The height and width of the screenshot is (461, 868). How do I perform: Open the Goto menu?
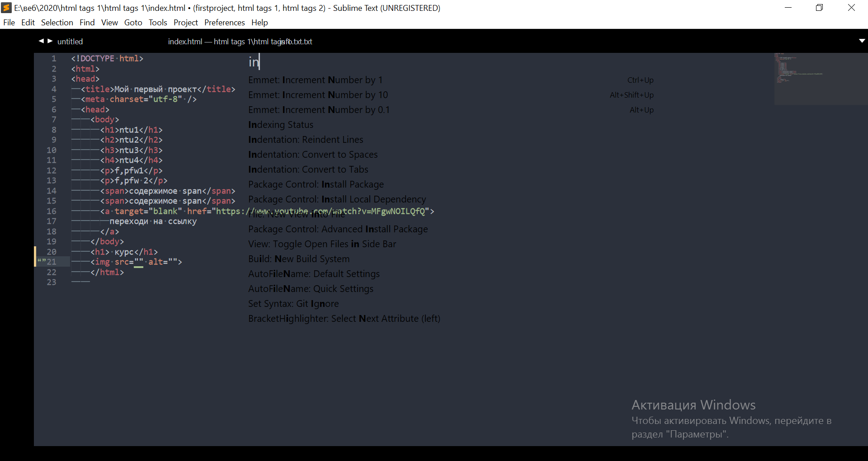pyautogui.click(x=133, y=23)
